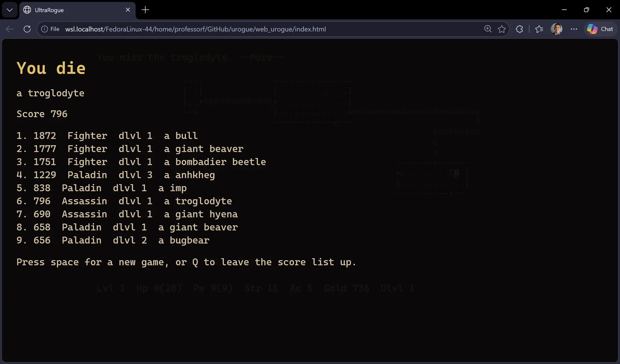Viewport: 620px width, 364px height.
Task: Open the zoom magnifier in address bar
Action: point(488,29)
